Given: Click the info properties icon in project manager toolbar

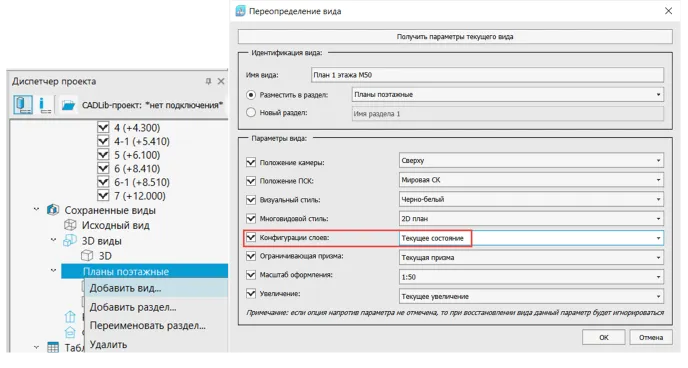Looking at the screenshot, I should pos(45,105).
